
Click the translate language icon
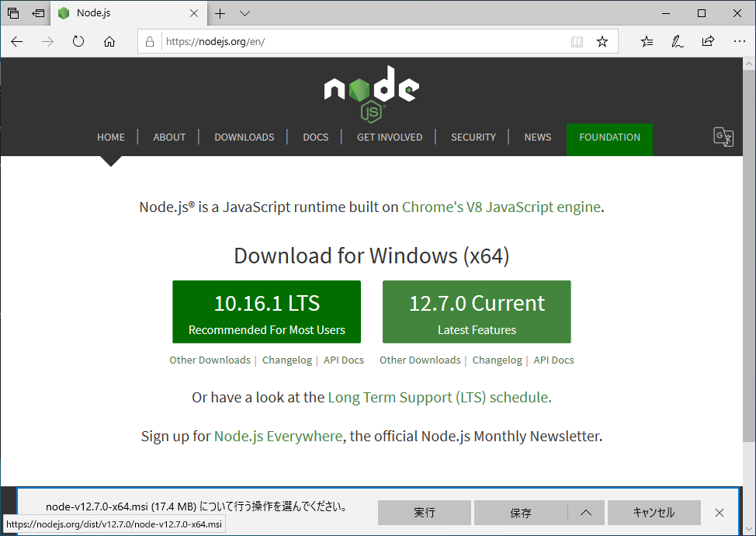click(723, 137)
